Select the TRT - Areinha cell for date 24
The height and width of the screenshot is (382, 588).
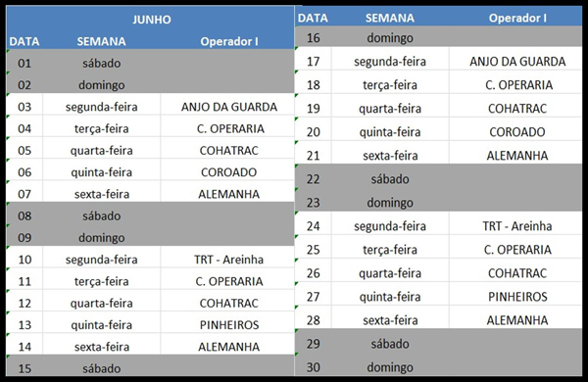click(x=516, y=226)
